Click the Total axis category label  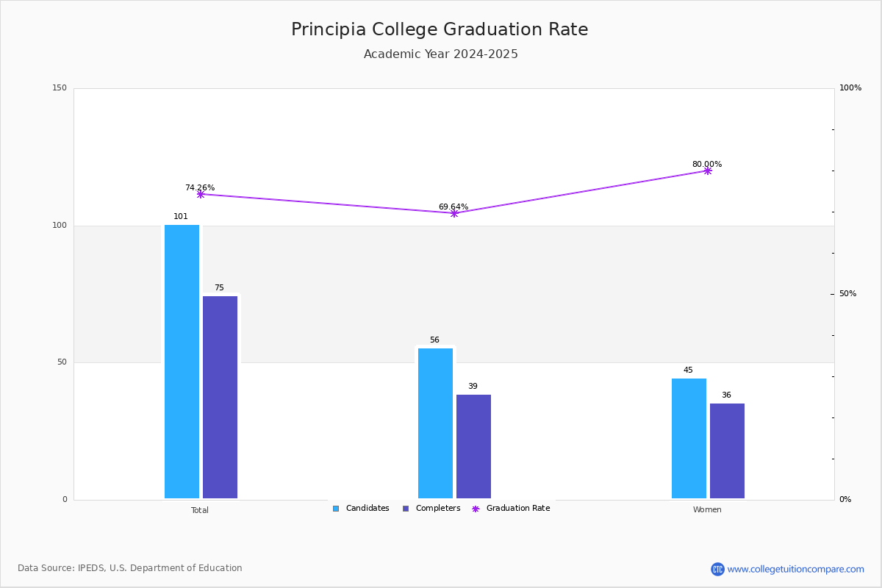click(x=200, y=510)
